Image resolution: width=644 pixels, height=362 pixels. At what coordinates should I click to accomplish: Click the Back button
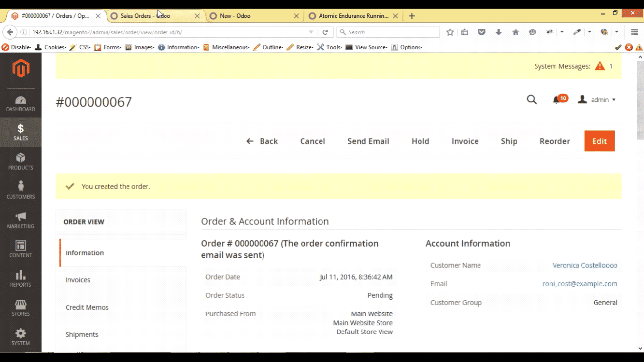262,141
